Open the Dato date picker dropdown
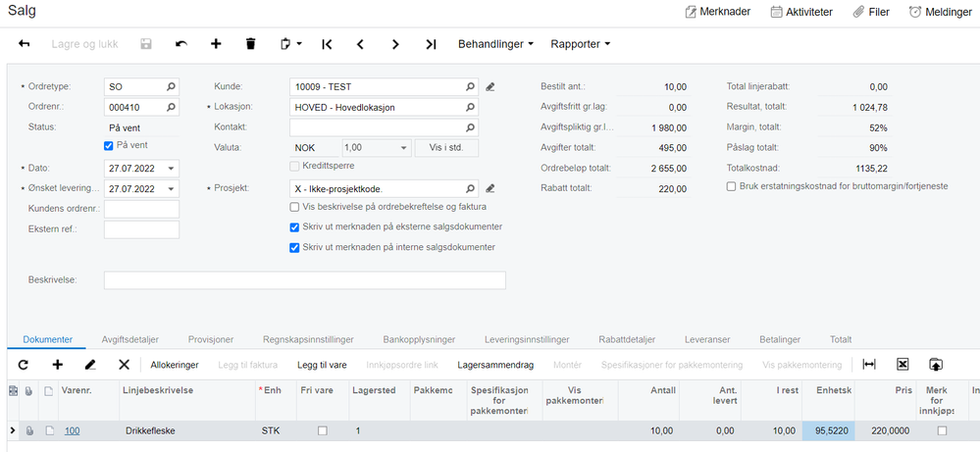The height and width of the screenshot is (452, 980). pyautogui.click(x=171, y=169)
